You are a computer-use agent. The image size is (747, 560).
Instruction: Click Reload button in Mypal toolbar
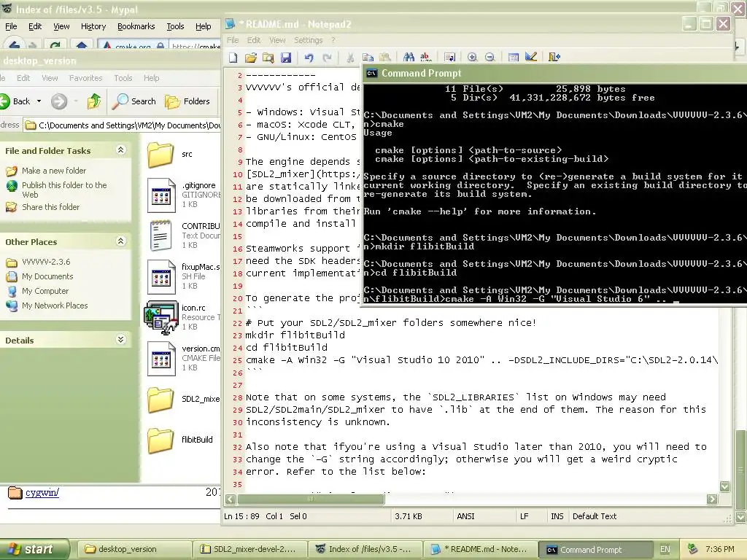pos(55,46)
